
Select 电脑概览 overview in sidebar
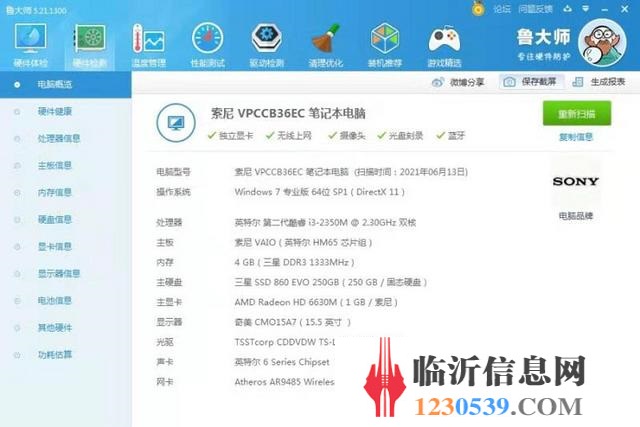point(65,85)
